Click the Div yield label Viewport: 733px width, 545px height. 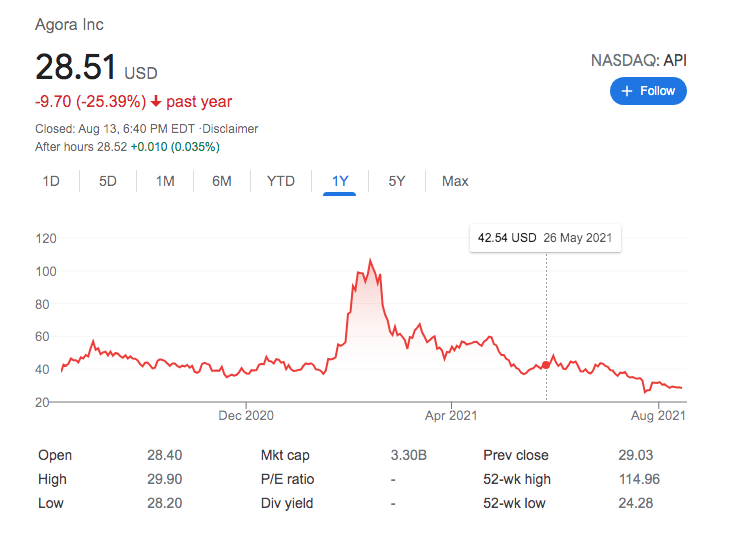click(287, 503)
